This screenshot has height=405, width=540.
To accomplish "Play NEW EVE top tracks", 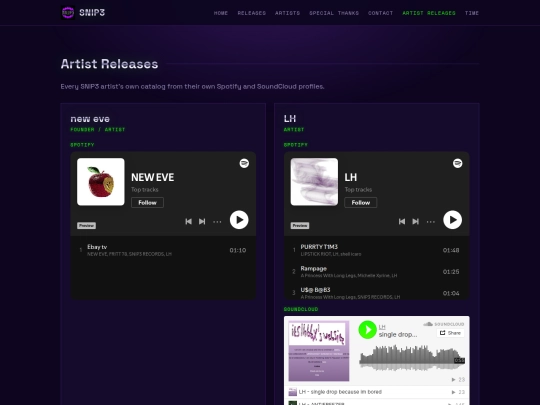I will [x=239, y=220].
